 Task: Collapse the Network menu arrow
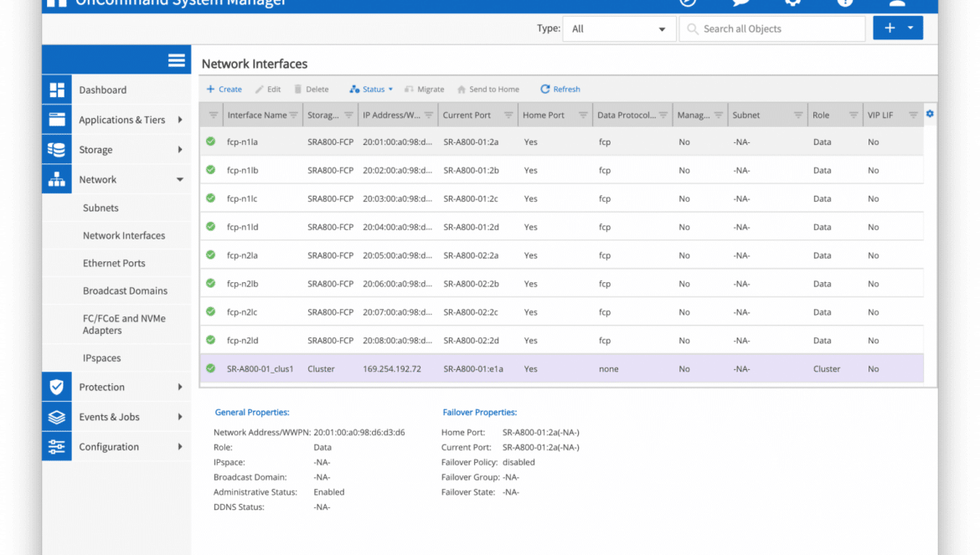[180, 180]
